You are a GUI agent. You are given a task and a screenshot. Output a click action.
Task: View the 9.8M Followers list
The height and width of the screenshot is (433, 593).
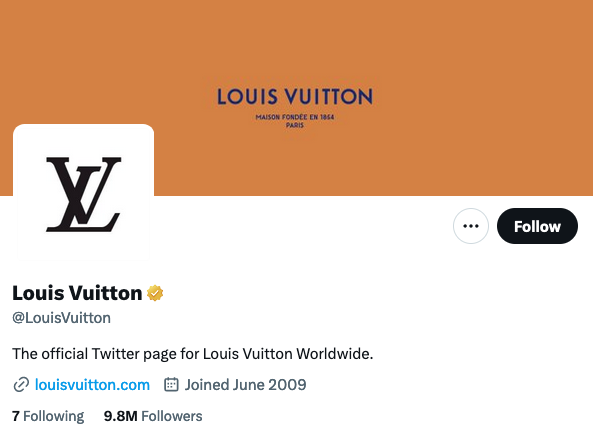tap(153, 416)
